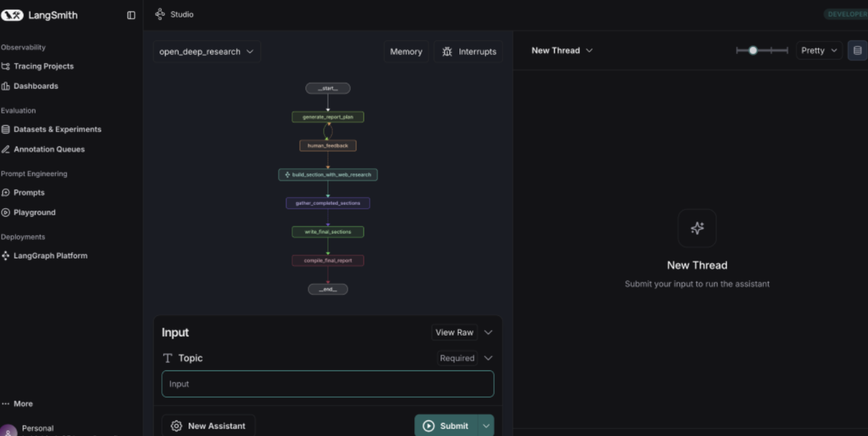Screen dimensions: 868x436
Task: Click the Required label
Action: point(457,358)
